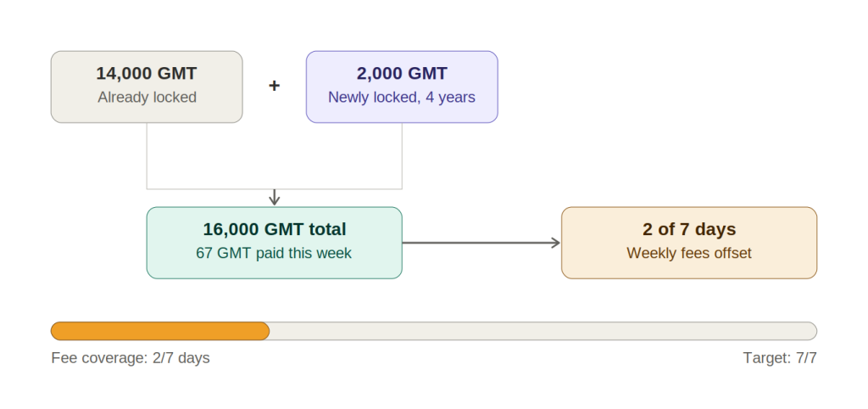Viewport: 868px width, 409px height.
Task: Click the orange filled part of progress bar
Action: pyautogui.click(x=160, y=331)
